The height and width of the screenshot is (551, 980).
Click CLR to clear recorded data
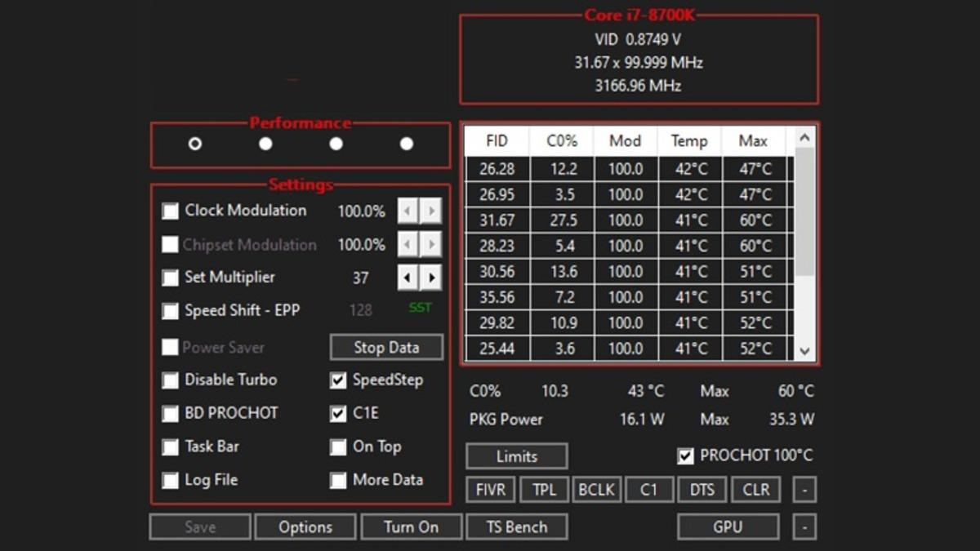click(x=755, y=489)
